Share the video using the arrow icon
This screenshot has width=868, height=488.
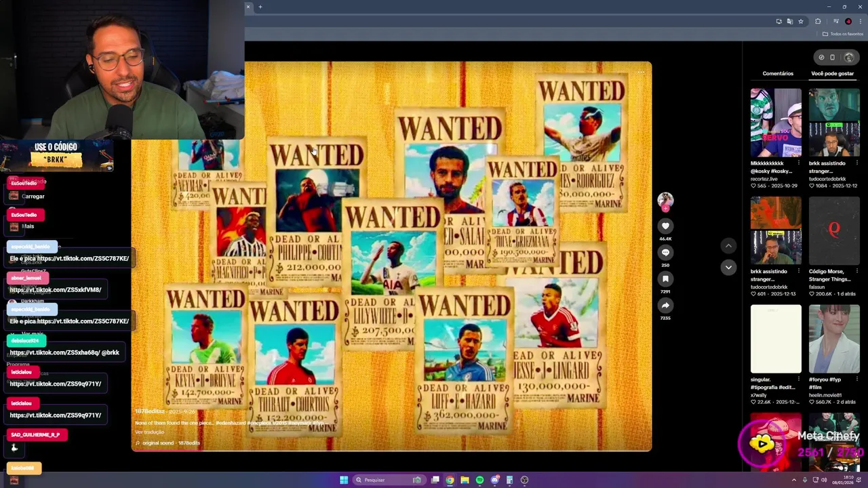(x=665, y=305)
